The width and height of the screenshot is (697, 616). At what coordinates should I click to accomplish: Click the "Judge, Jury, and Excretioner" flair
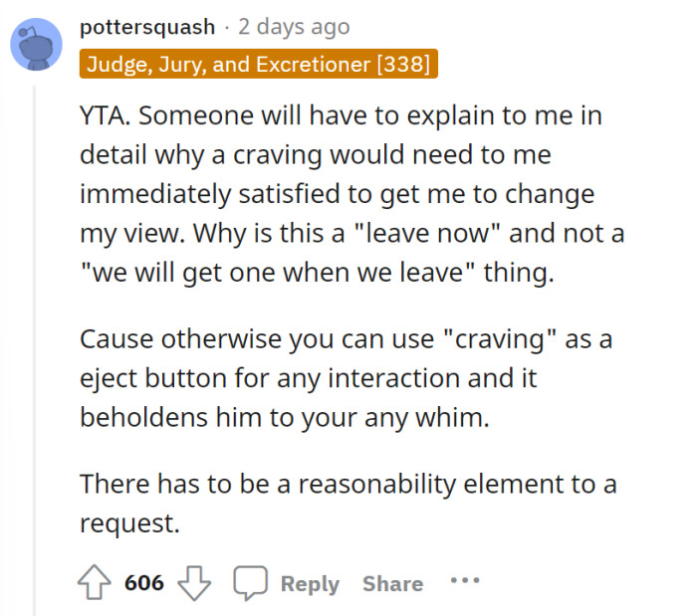258,66
